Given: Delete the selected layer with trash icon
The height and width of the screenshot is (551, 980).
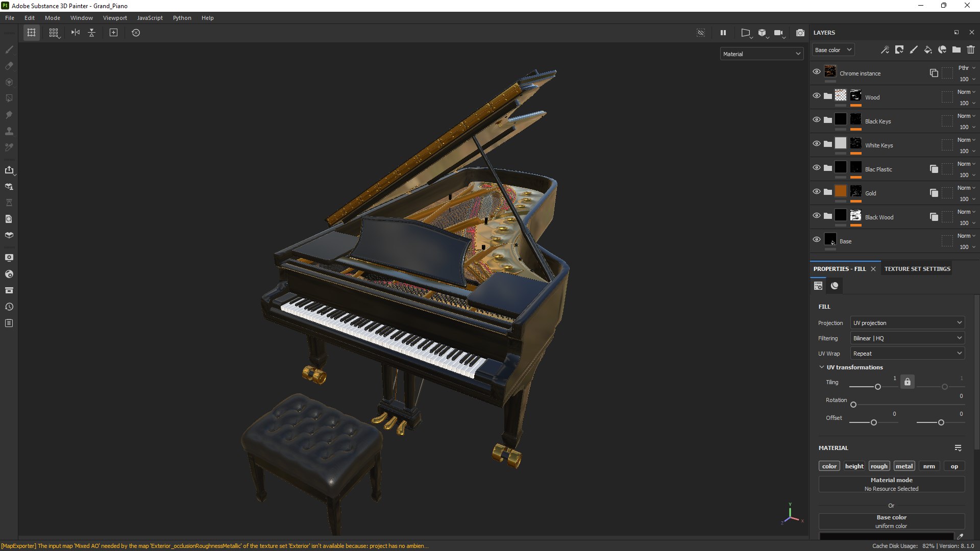Looking at the screenshot, I should point(971,50).
